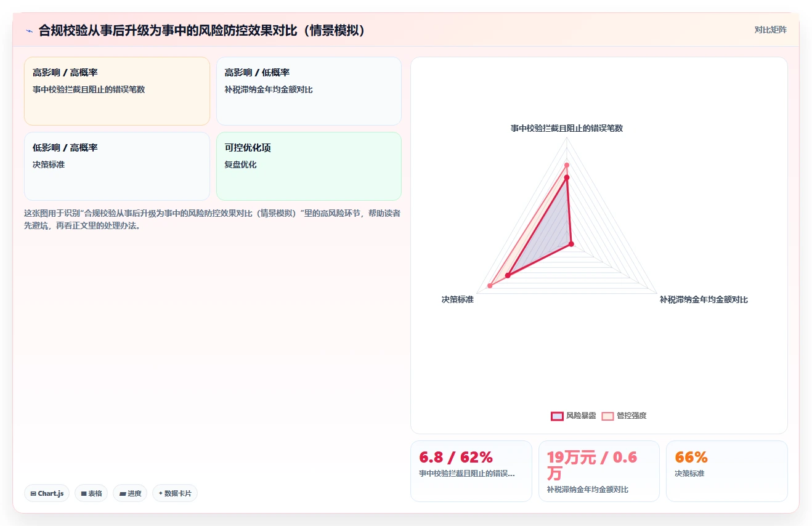Click the description paragraph starting 这张图用于识别
The image size is (812, 526).
tap(213, 219)
